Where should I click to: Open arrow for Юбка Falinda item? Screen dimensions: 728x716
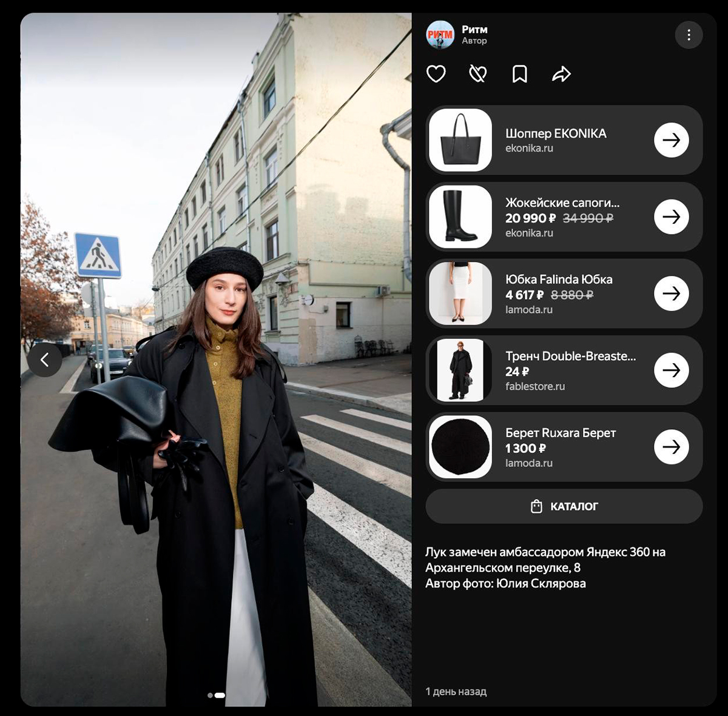click(x=671, y=293)
